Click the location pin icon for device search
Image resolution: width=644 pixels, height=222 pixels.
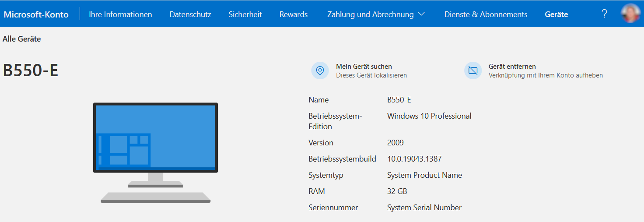click(320, 70)
